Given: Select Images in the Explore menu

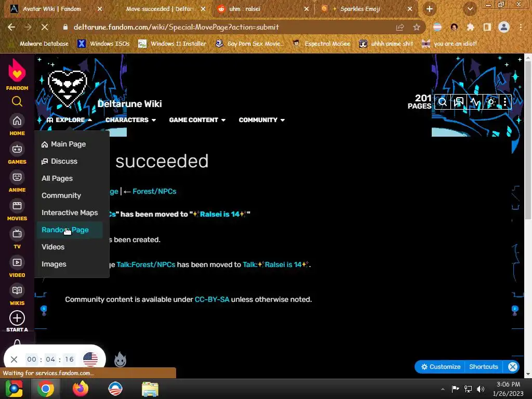Looking at the screenshot, I should pos(54,264).
